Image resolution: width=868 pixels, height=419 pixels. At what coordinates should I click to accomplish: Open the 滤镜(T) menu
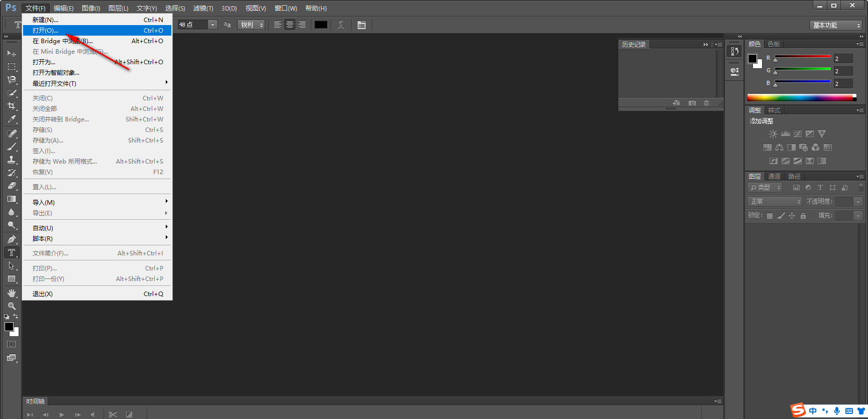coord(203,9)
